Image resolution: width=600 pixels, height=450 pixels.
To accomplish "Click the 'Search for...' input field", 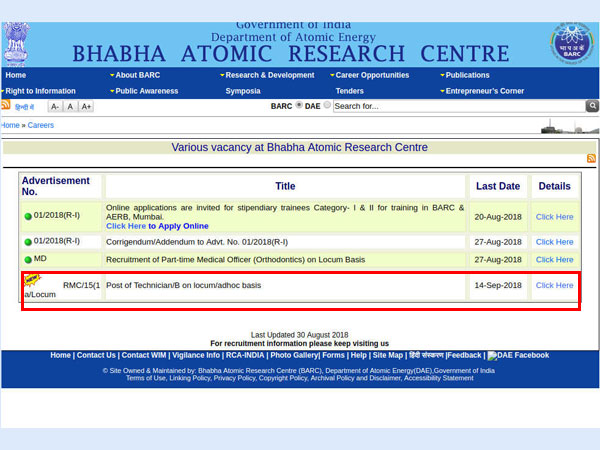I will tap(459, 106).
